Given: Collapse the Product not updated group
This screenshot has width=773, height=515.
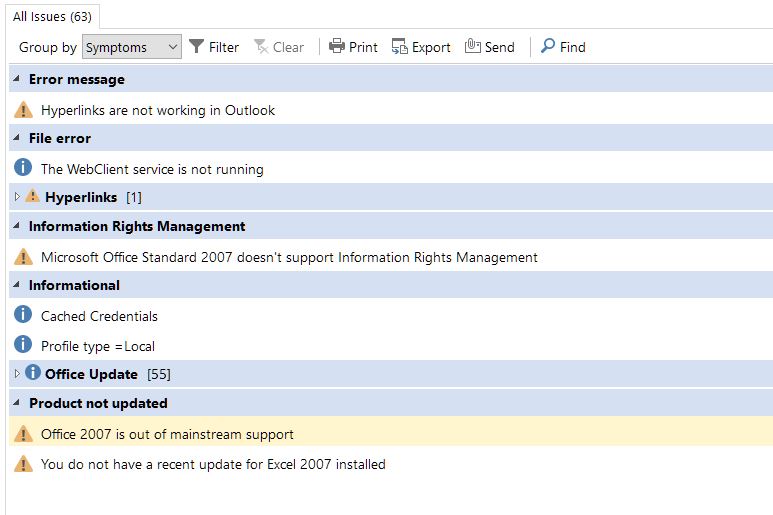Looking at the screenshot, I should coord(17,403).
